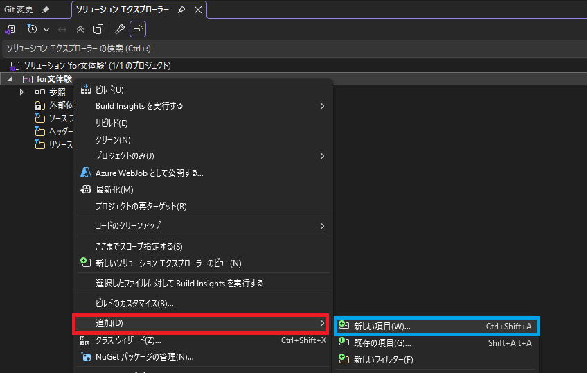Click the Azure WebJob として公開する icon
The height and width of the screenshot is (373, 588).
(86, 173)
